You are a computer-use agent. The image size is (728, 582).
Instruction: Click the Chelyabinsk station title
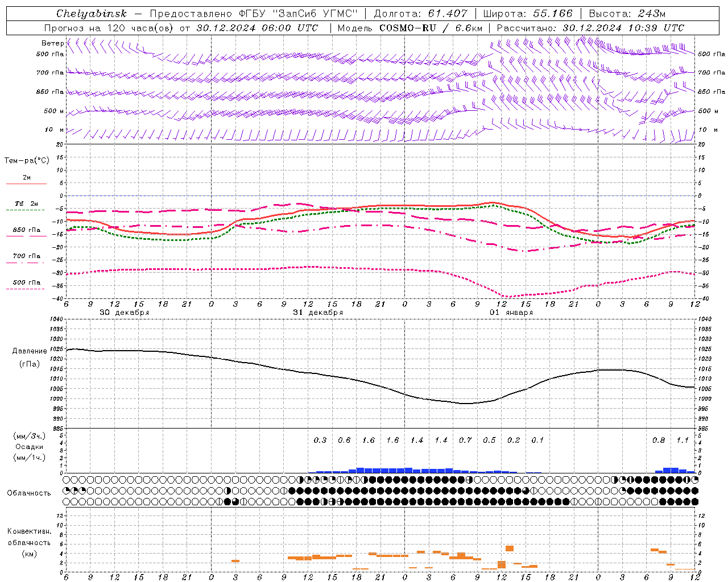pos(92,14)
